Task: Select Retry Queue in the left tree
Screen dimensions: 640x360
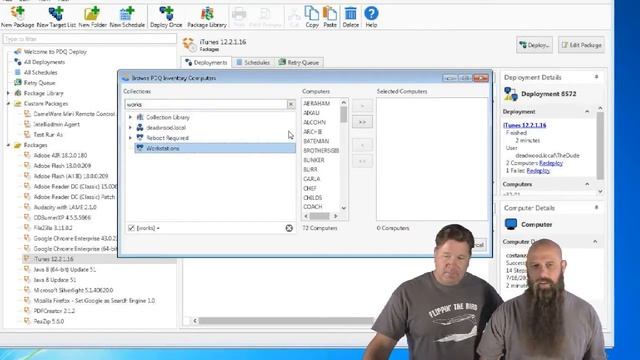Action: click(39, 83)
